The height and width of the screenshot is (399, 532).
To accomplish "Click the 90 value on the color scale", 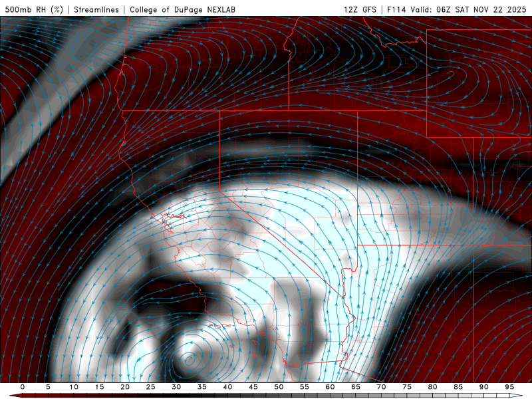I will pos(483,387).
